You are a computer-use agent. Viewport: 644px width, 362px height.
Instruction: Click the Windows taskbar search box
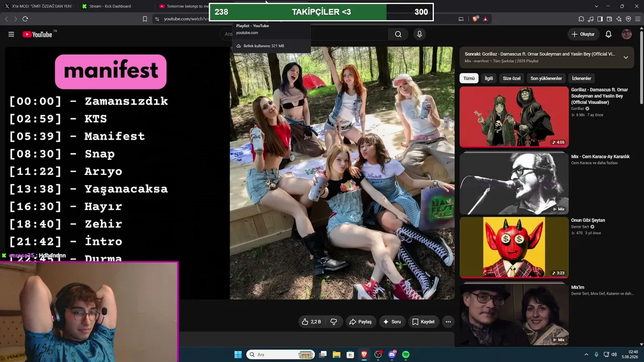(x=281, y=354)
